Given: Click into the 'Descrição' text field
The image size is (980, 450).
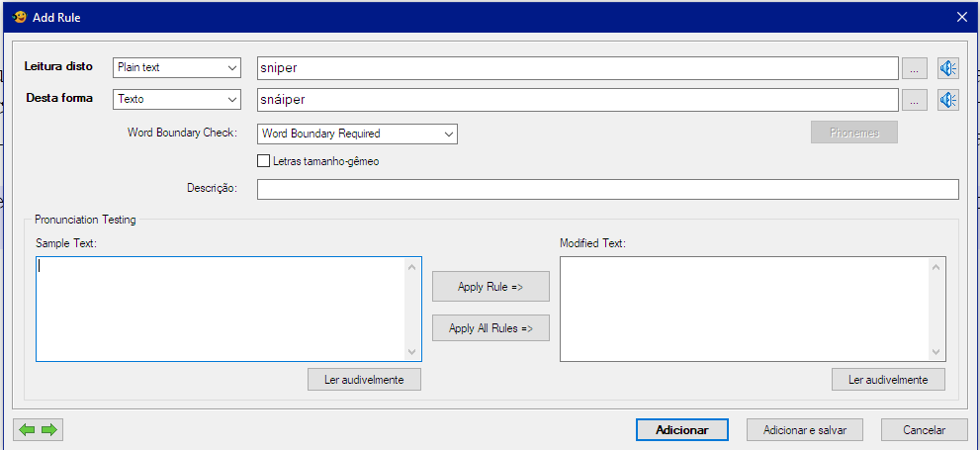Looking at the screenshot, I should coord(607,190).
